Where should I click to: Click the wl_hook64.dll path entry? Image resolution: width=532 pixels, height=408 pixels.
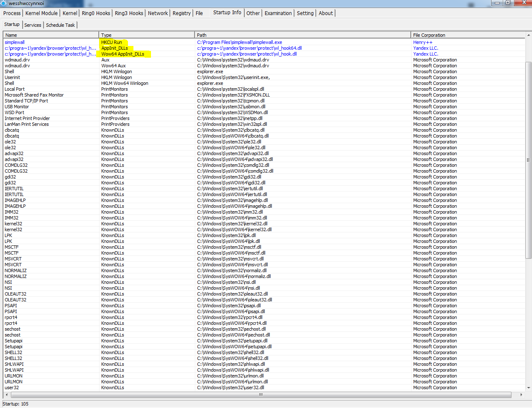[x=249, y=48]
